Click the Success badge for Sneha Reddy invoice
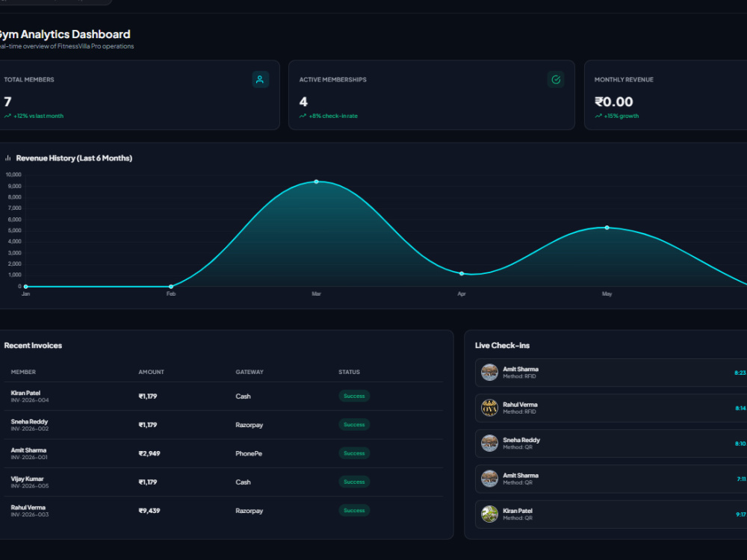Viewport: 747px width, 560px height. coord(354,425)
